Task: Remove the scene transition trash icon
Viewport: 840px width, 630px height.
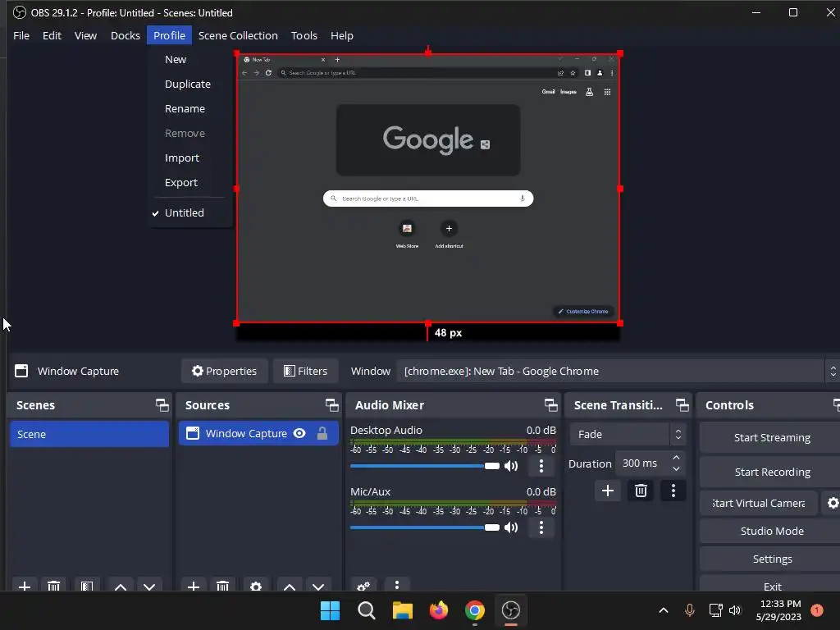Action: (x=641, y=491)
